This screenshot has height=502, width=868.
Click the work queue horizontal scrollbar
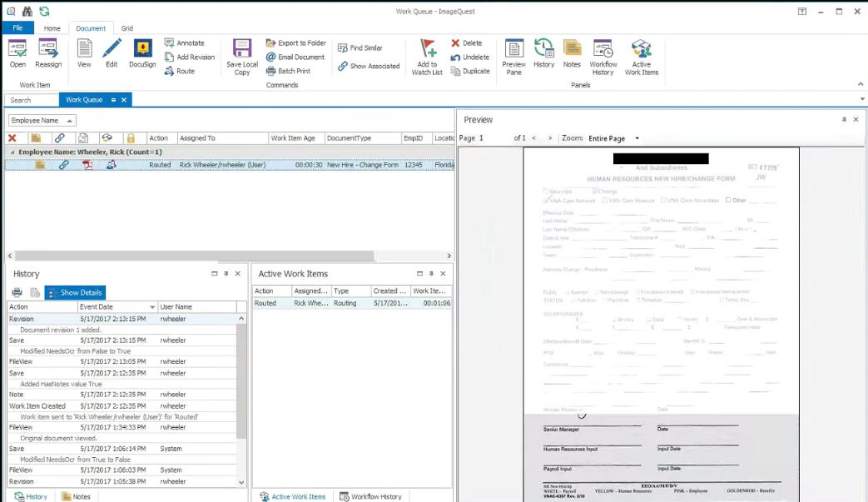point(194,256)
